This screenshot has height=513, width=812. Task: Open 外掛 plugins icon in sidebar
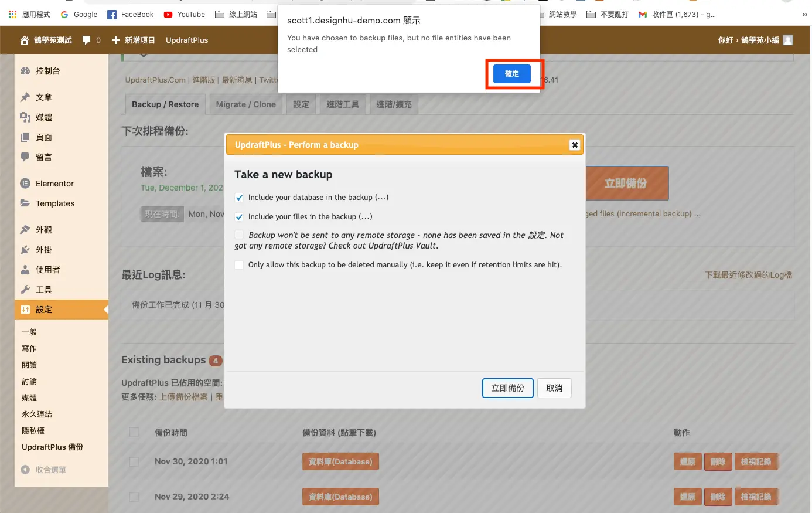tap(25, 250)
